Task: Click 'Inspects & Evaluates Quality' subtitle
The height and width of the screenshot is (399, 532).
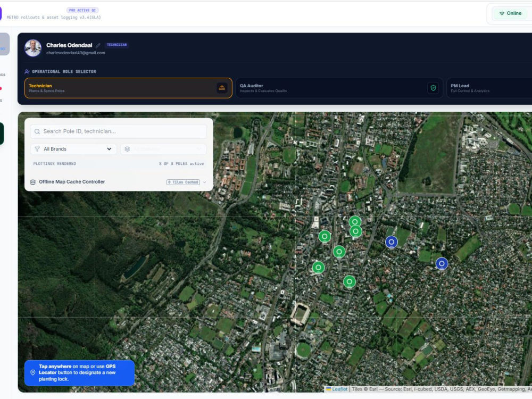Action: tap(263, 91)
